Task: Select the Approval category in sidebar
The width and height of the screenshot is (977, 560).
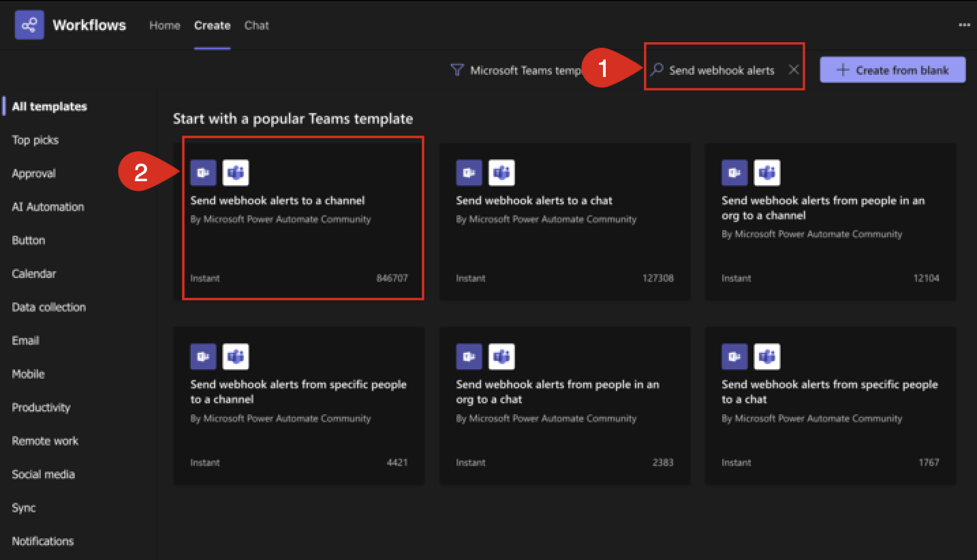Action: coord(33,174)
